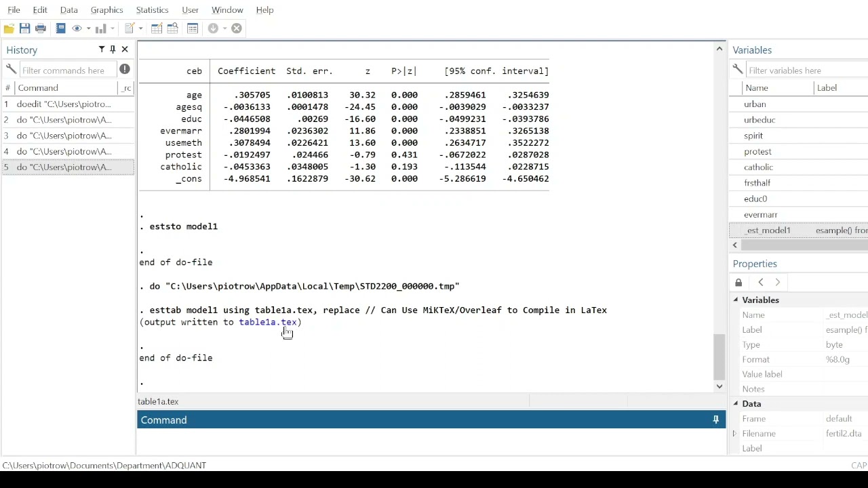
Task: Expand the Do-file Editor dropdown arrow
Action: click(x=140, y=28)
